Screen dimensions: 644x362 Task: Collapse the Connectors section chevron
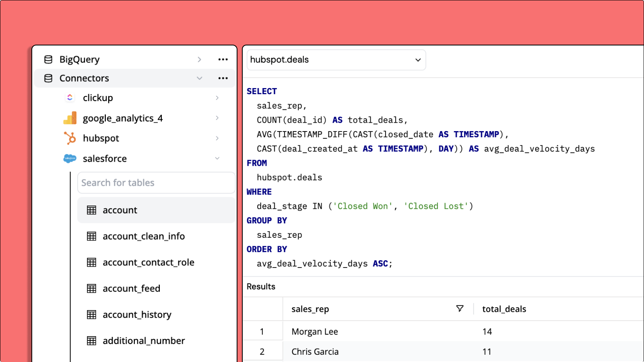point(199,78)
